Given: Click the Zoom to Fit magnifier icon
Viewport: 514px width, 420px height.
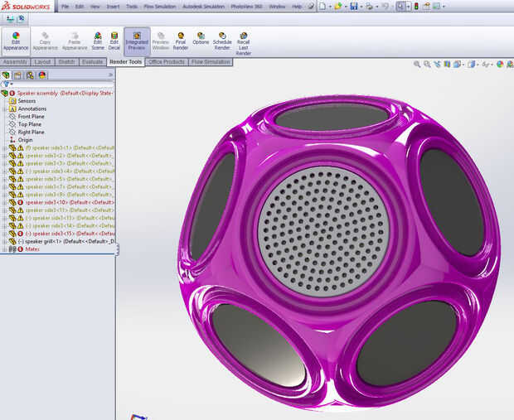Looking at the screenshot, I should [417, 65].
